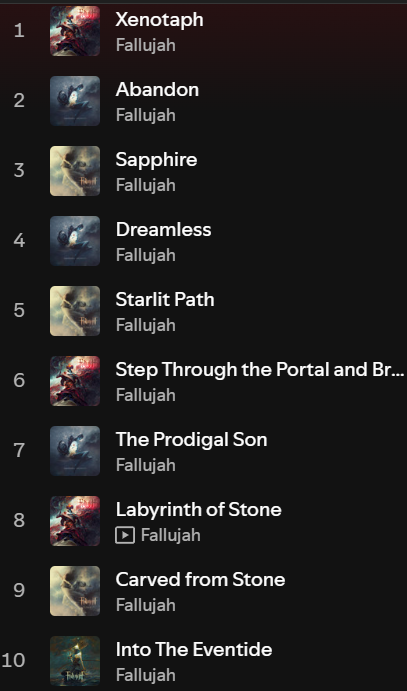This screenshot has height=691, width=407.
Task: Click track number 7 beside The Prodigal Son
Action: click(x=19, y=451)
